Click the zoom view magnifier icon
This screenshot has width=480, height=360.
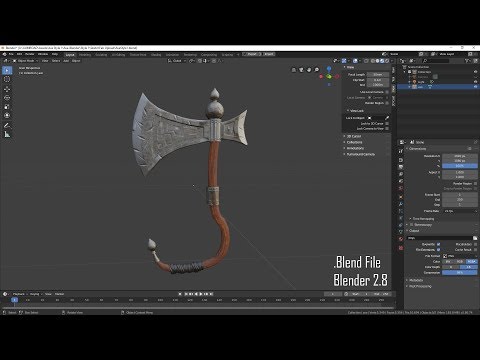(317, 70)
